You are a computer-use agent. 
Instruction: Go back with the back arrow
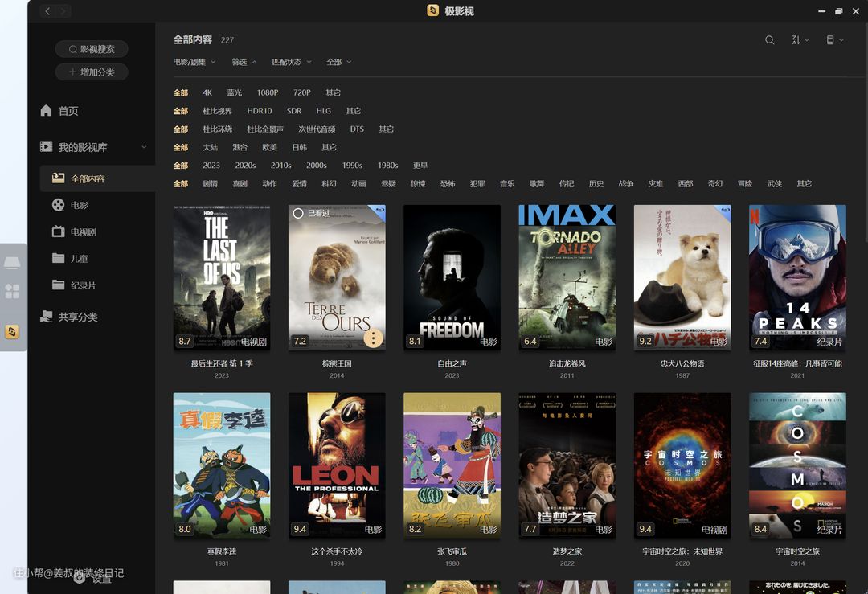pos(47,11)
